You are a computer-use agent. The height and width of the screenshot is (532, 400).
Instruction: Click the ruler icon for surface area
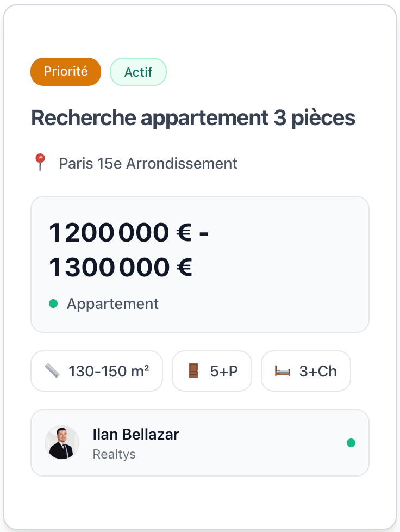[x=52, y=371]
